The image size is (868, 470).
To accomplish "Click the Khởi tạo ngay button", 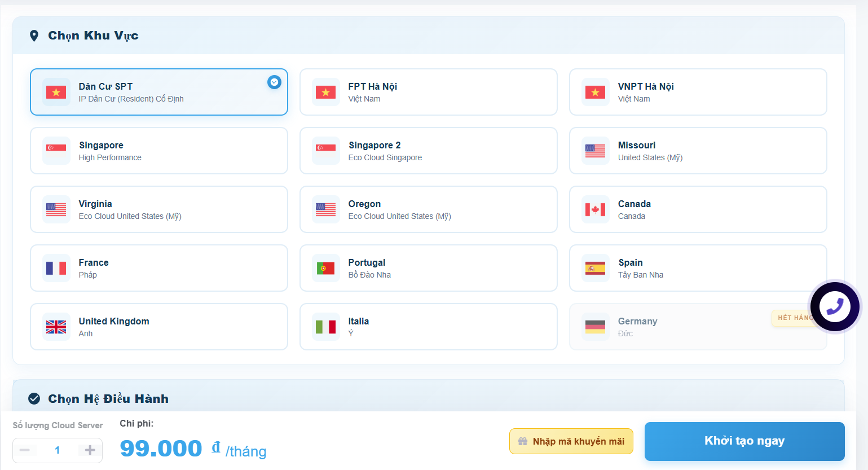I will pyautogui.click(x=744, y=441).
